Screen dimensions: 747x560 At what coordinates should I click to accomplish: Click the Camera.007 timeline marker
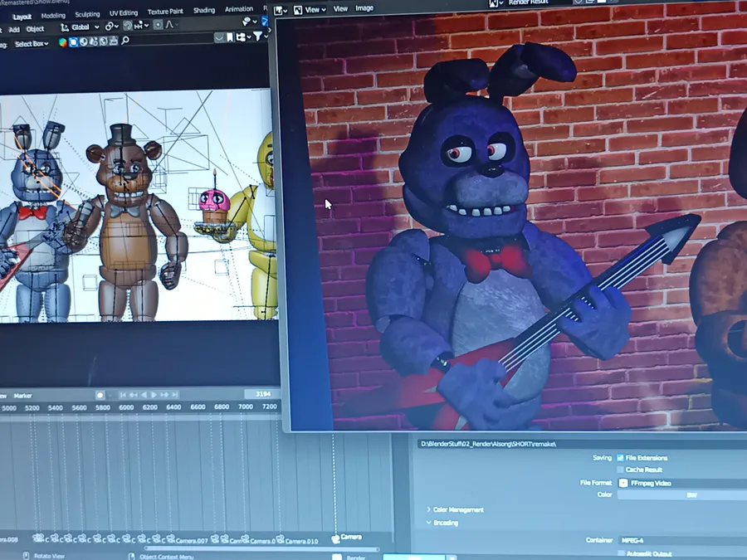pyautogui.click(x=188, y=540)
